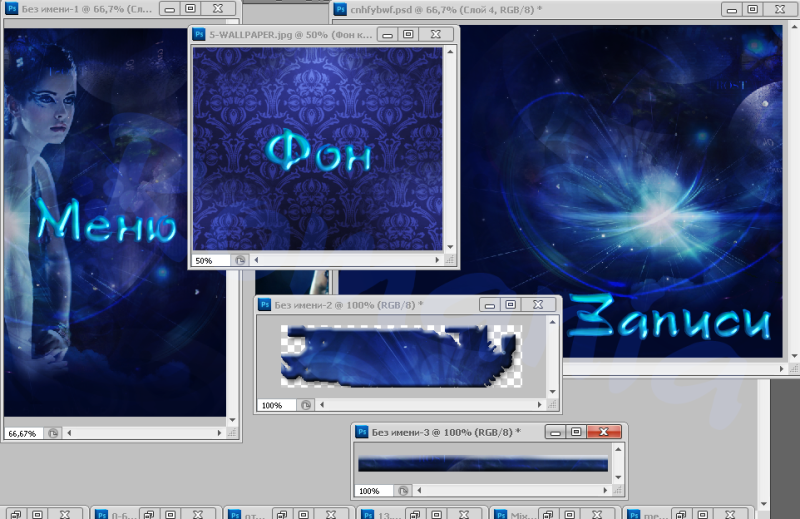Minimize the Без имени-1 window
The image size is (800, 519).
point(170,9)
